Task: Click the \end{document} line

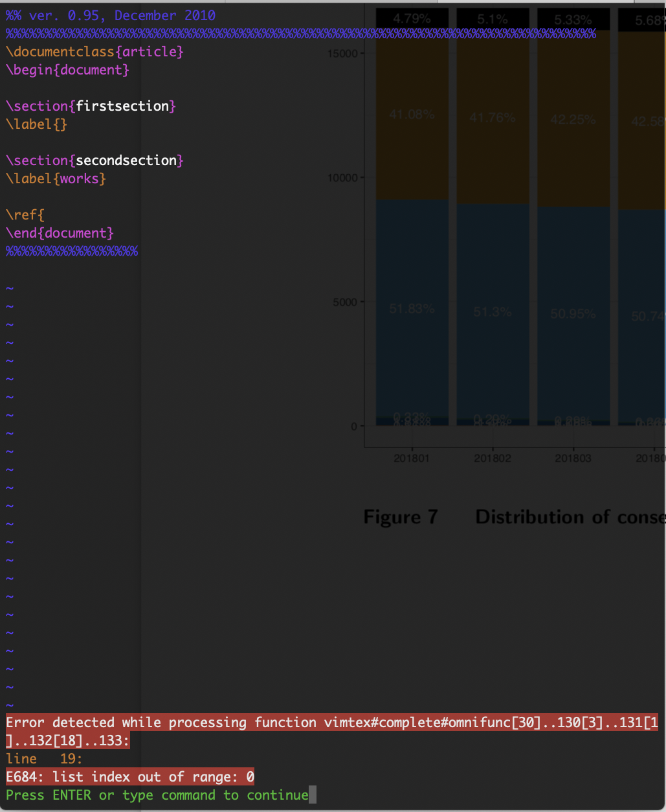Action: point(60,233)
